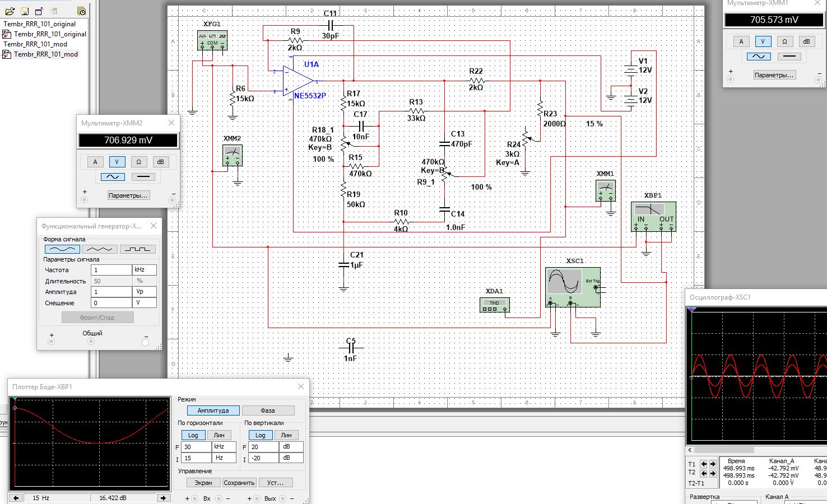
Task: Select Bode plotter XBP1 instrument symbol
Action: tap(653, 216)
